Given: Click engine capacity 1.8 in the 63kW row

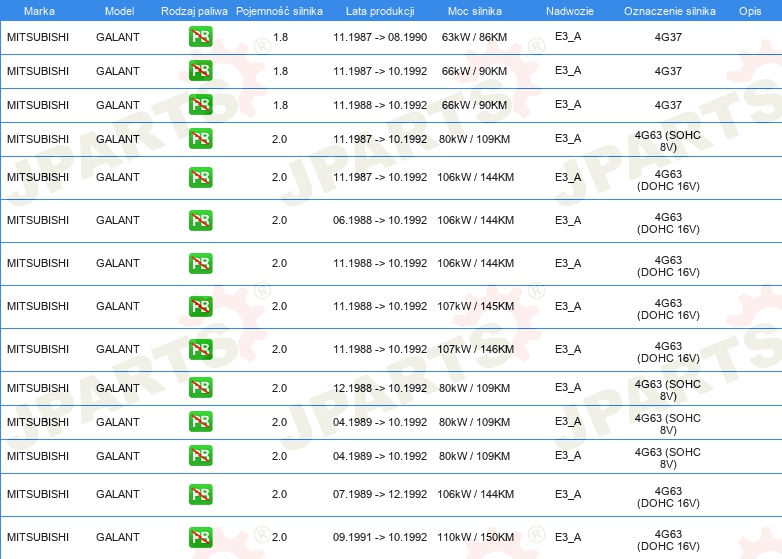Looking at the screenshot, I should tap(281, 37).
